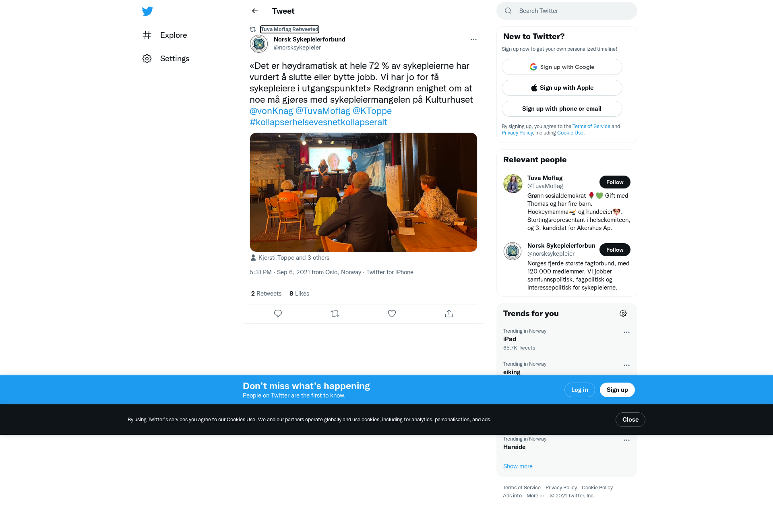
Task: Show more trends
Action: click(x=518, y=466)
